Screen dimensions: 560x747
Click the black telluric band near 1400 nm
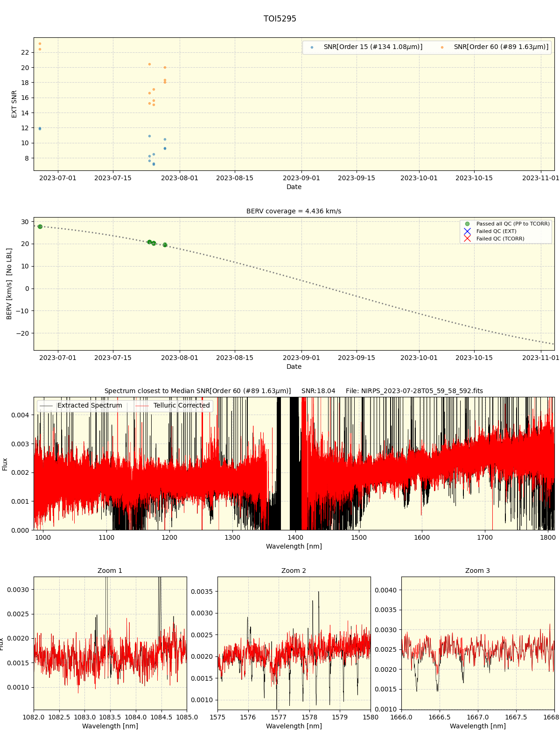tap(294, 464)
